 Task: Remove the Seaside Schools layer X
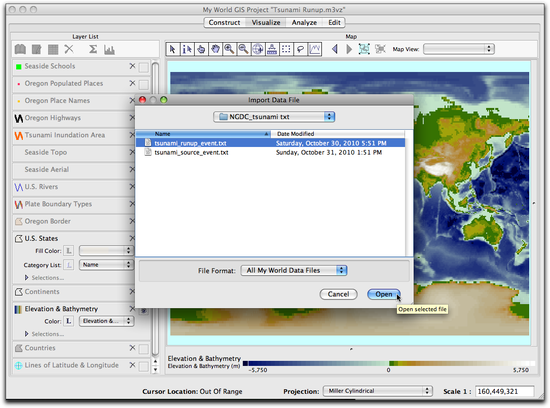pyautogui.click(x=132, y=66)
